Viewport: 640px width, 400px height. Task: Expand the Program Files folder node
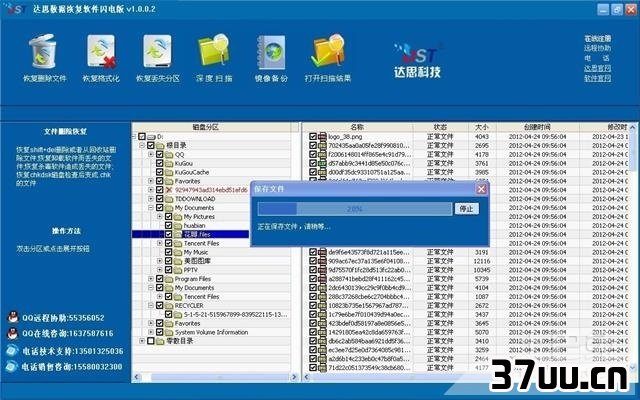click(151, 279)
